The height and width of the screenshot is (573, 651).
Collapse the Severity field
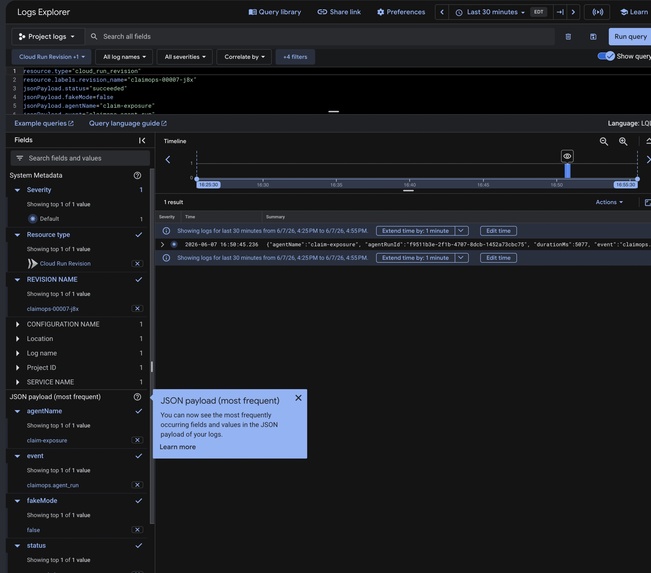tap(17, 190)
